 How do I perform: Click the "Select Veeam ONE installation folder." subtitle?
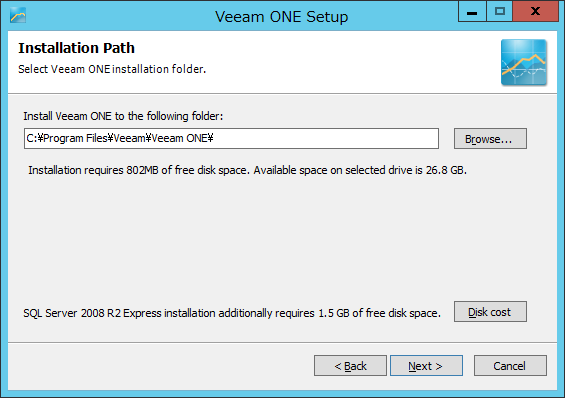point(112,69)
